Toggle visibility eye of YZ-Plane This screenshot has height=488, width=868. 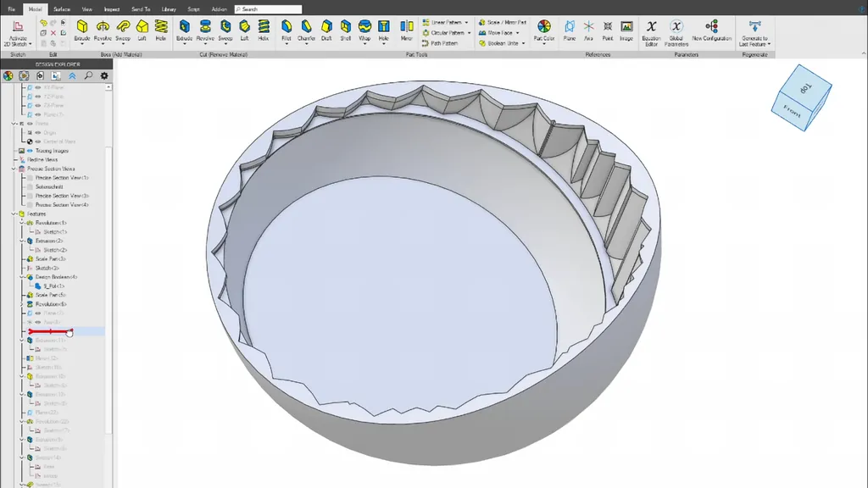[x=37, y=97]
